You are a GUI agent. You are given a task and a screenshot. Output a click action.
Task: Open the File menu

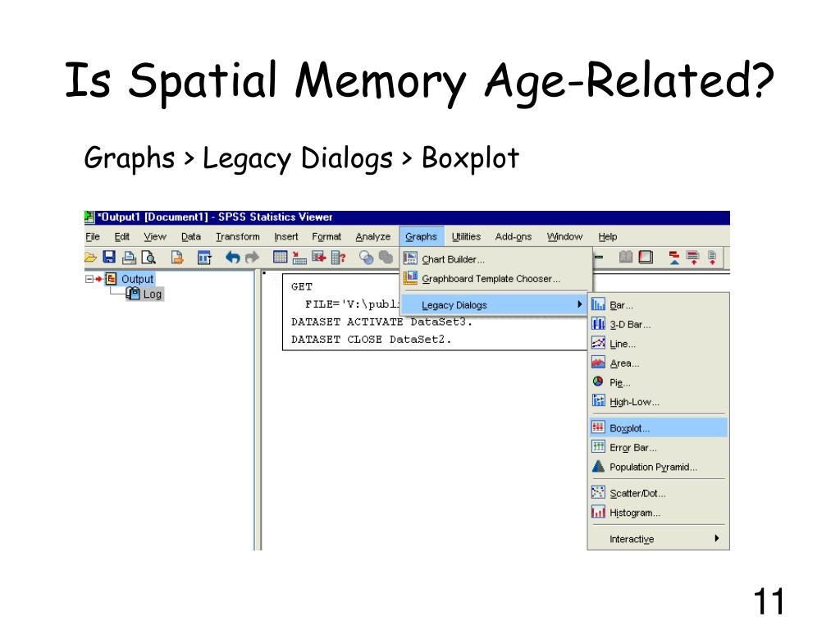click(x=93, y=236)
